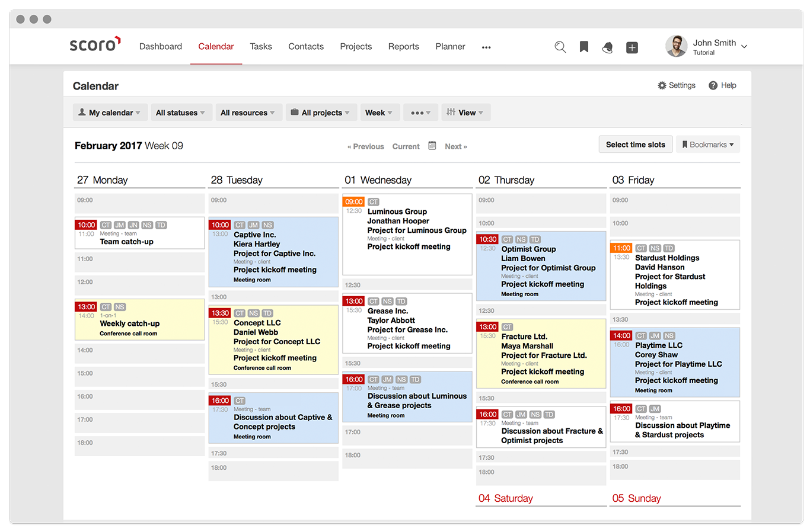This screenshot has height=532, width=810.
Task: Open the search magnifier icon
Action: pos(560,47)
